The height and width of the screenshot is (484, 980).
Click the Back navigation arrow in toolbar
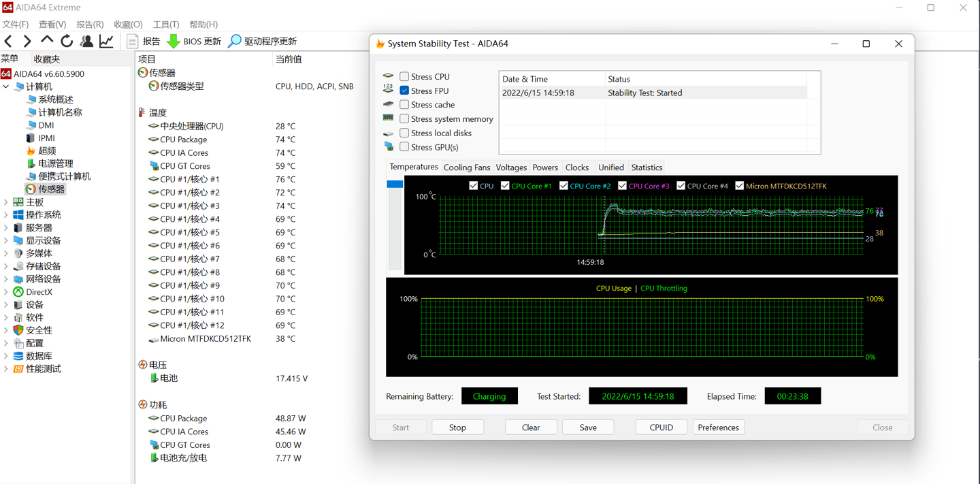click(x=9, y=42)
